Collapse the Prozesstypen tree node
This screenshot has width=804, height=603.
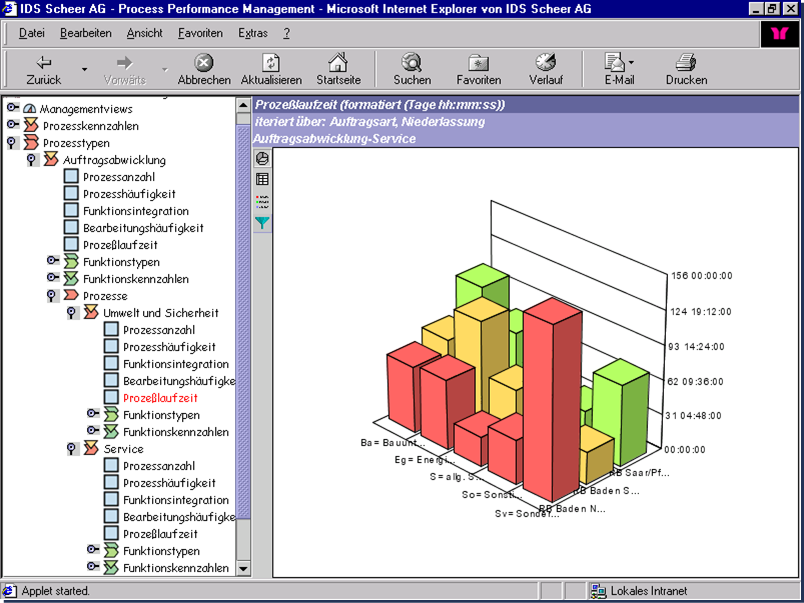pos(12,143)
